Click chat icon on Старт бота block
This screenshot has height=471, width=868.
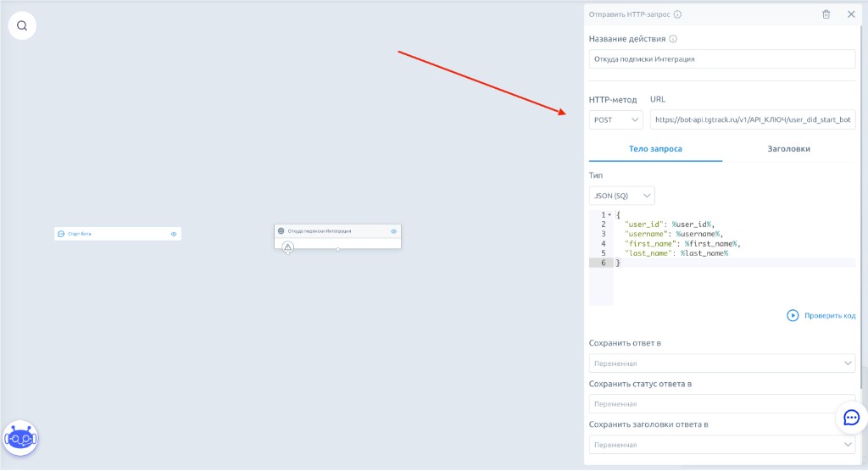(61, 234)
